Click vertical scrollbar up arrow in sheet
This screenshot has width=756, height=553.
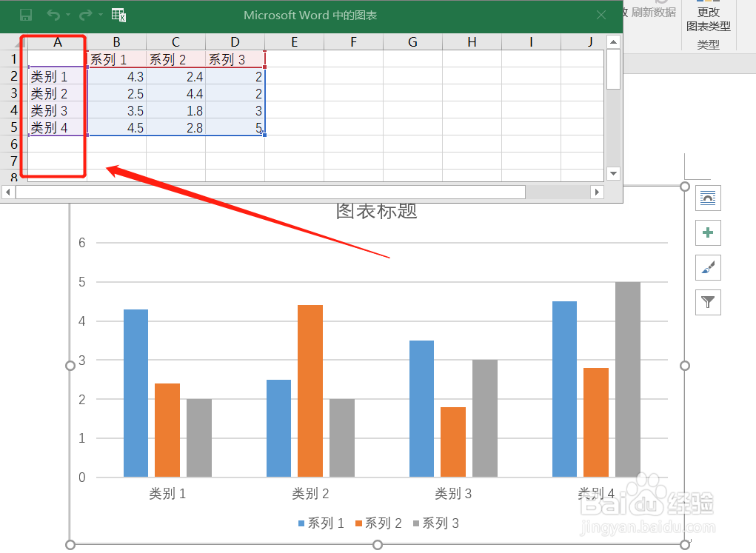pos(613,42)
